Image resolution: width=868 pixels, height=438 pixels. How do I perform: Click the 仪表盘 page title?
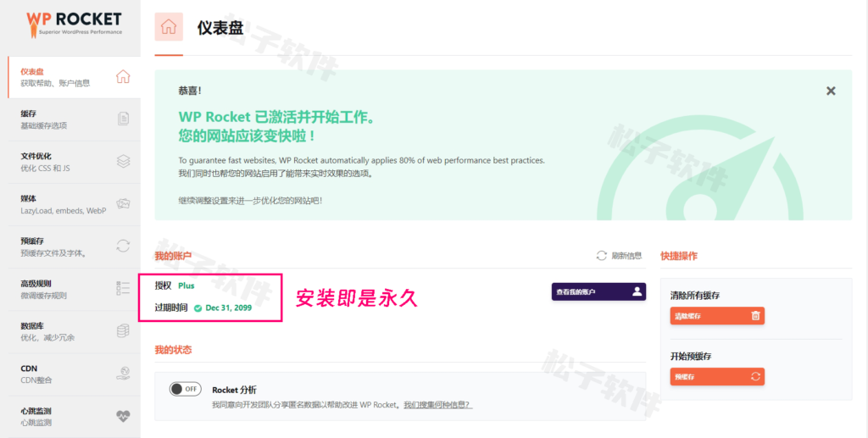click(x=220, y=27)
